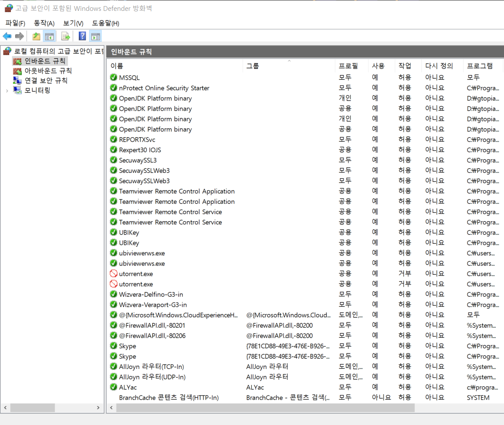The width and height of the screenshot is (504, 425).
Task: Open the 파일(F) menu
Action: tap(15, 23)
